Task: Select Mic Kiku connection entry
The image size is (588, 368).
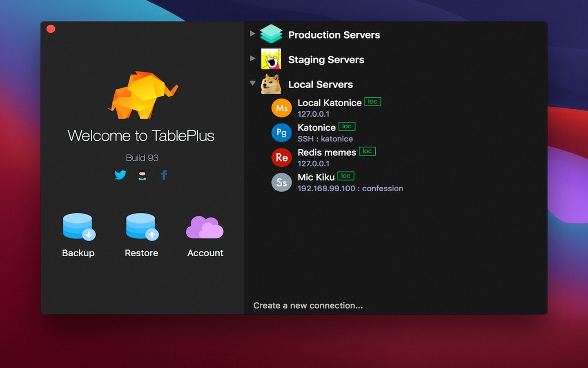Action: point(316,177)
